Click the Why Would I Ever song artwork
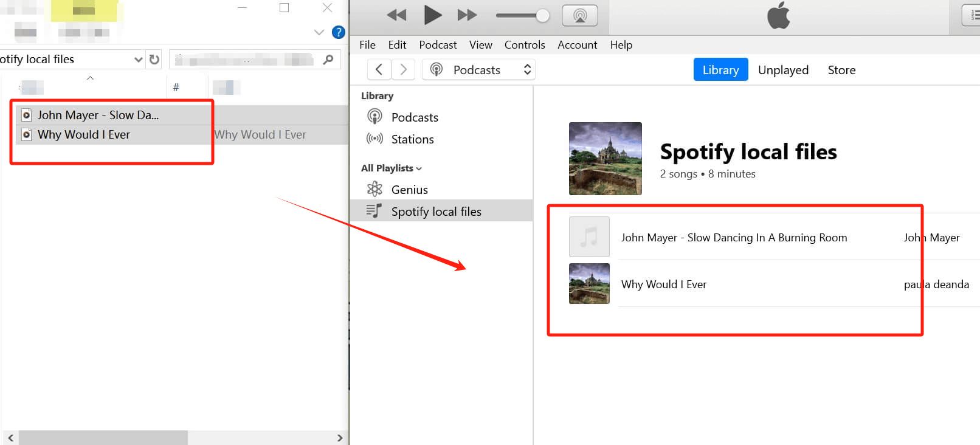980x445 pixels. (x=589, y=283)
